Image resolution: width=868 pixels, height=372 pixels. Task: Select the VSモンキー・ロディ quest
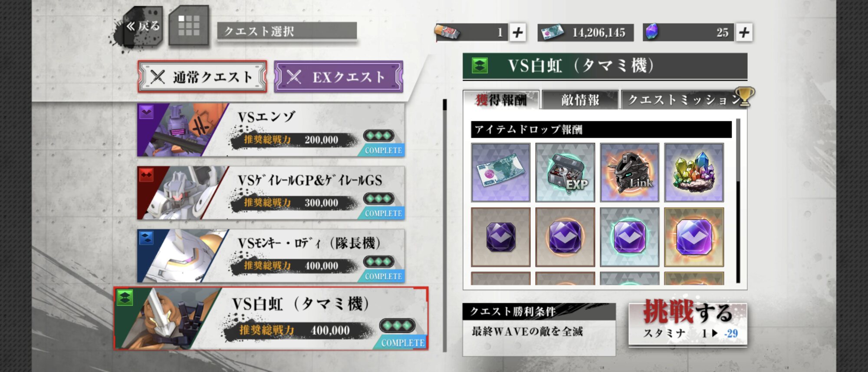(271, 256)
